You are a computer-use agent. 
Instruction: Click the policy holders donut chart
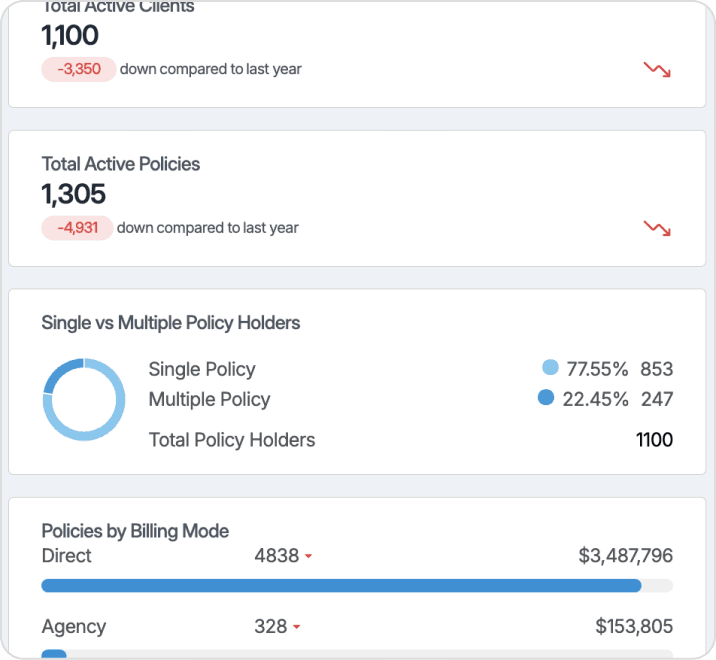[84, 399]
